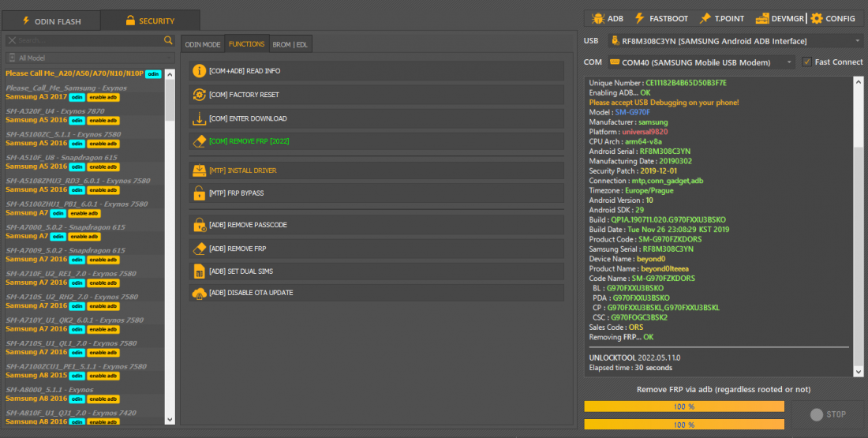Click UNLOCKTOOL 2022.05.11.0 version text

[x=635, y=358]
